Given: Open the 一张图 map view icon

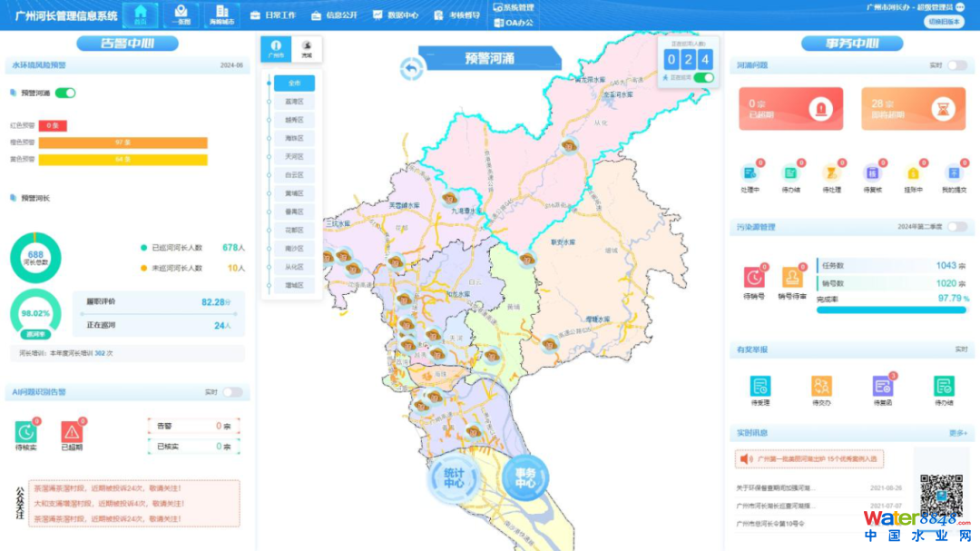Looking at the screenshot, I should click(x=181, y=15).
